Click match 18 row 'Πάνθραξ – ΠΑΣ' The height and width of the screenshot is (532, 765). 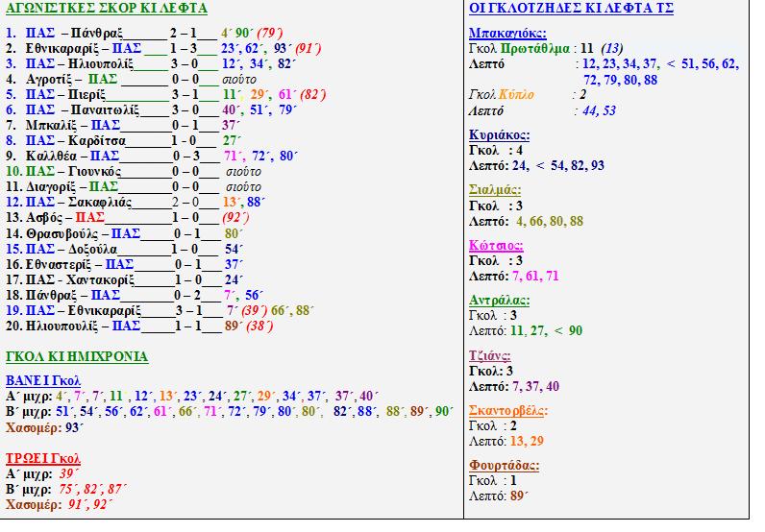(x=135, y=296)
